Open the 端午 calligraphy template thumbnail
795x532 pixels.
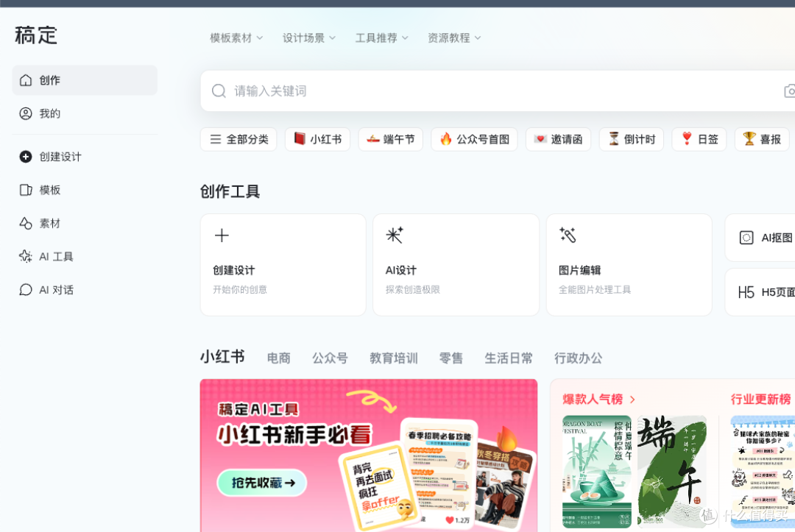click(672, 472)
